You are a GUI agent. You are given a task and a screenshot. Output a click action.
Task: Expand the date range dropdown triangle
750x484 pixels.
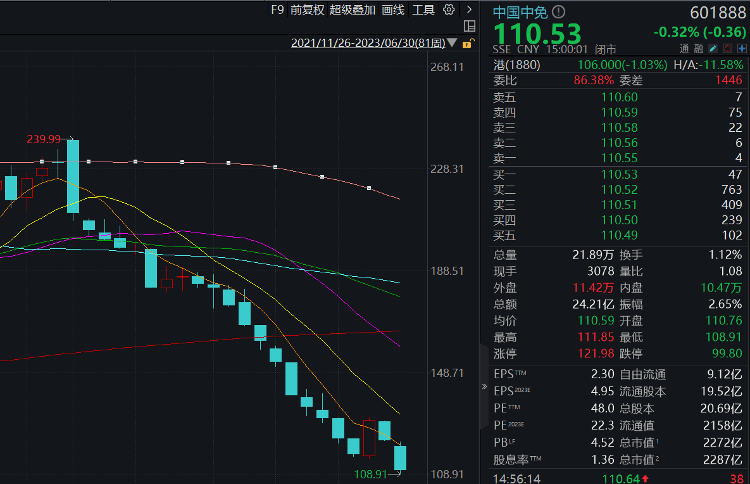pos(452,43)
